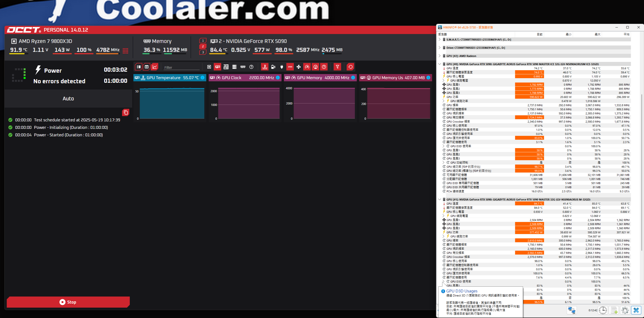Click the HWiNFO clock reset timer icon
This screenshot has width=644, height=318.
point(603,310)
